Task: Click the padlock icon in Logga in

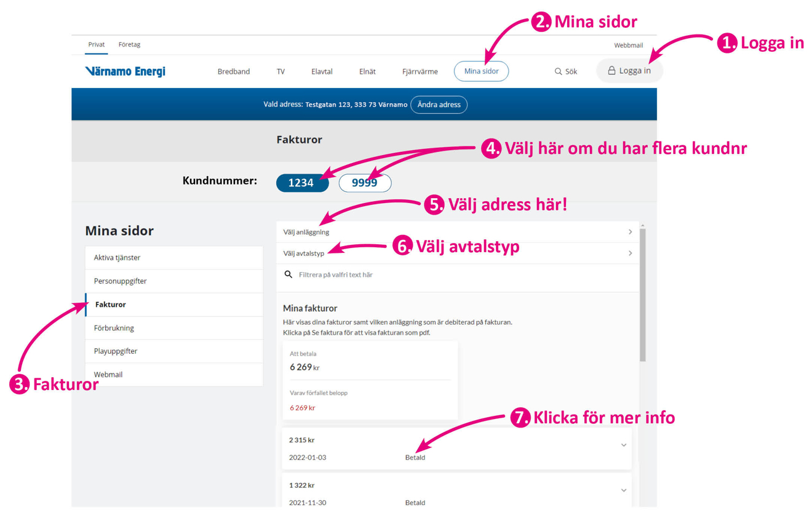Action: (611, 71)
